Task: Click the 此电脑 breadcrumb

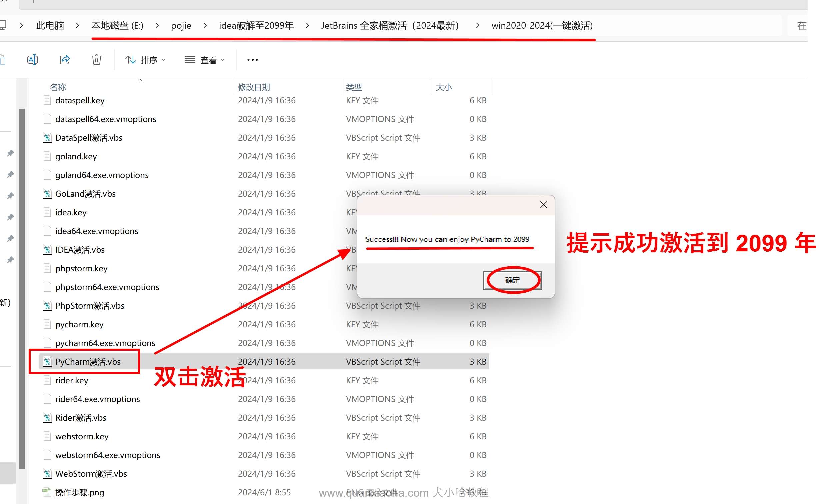Action: [50, 25]
